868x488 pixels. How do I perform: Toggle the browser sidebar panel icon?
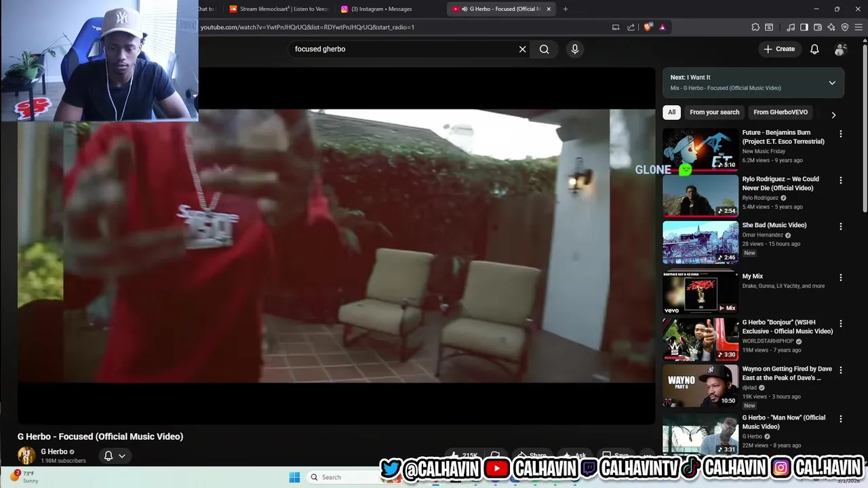pos(804,27)
